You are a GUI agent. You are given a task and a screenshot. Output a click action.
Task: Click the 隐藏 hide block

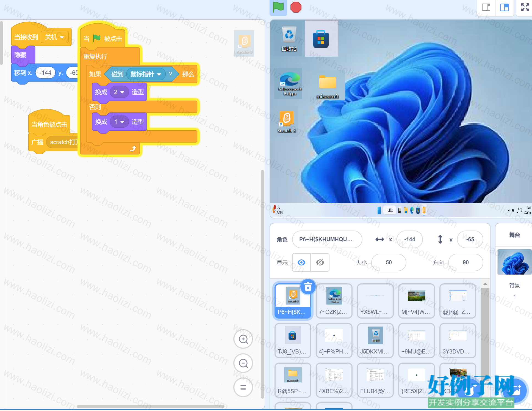(x=23, y=55)
